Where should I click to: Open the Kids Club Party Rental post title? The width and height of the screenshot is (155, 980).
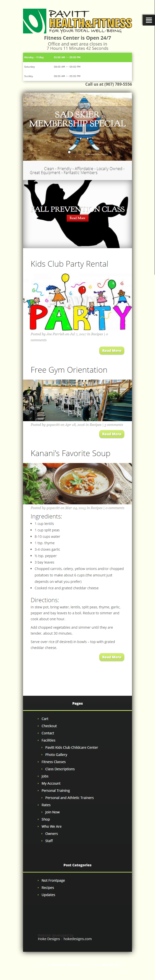point(69,264)
